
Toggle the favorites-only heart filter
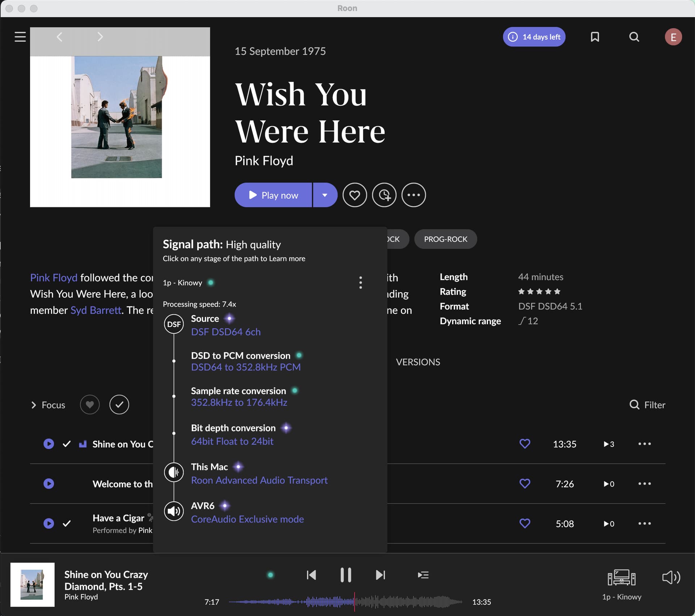click(x=90, y=404)
